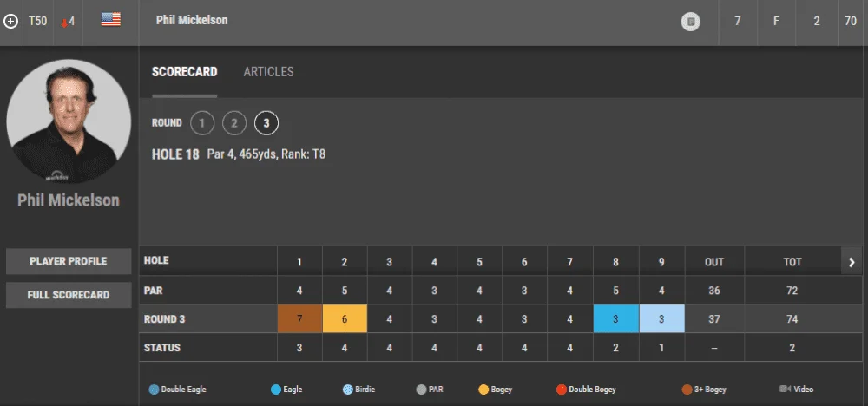Select round 2 circle
868x406 pixels.
[234, 123]
